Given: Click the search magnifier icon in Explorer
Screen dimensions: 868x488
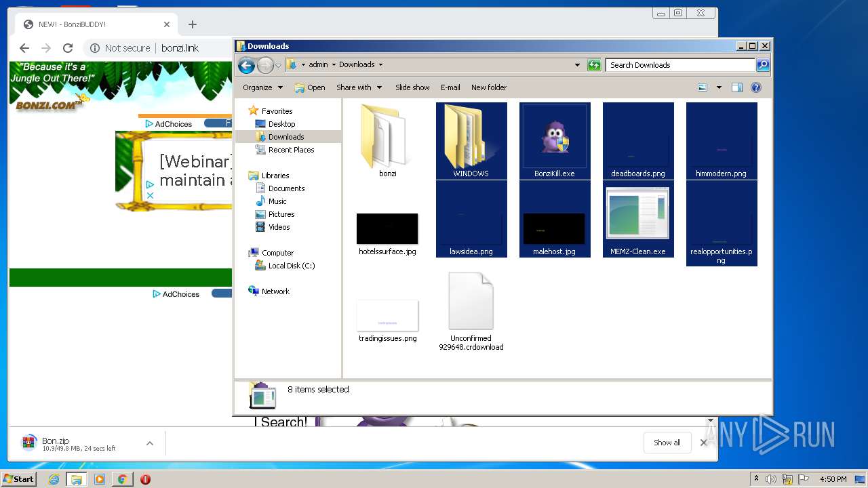Looking at the screenshot, I should point(763,65).
